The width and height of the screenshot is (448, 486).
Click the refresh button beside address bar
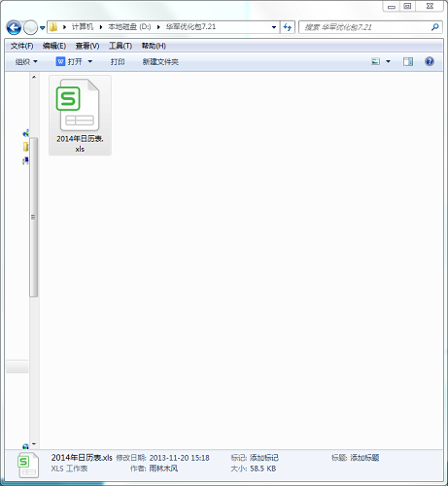point(288,27)
